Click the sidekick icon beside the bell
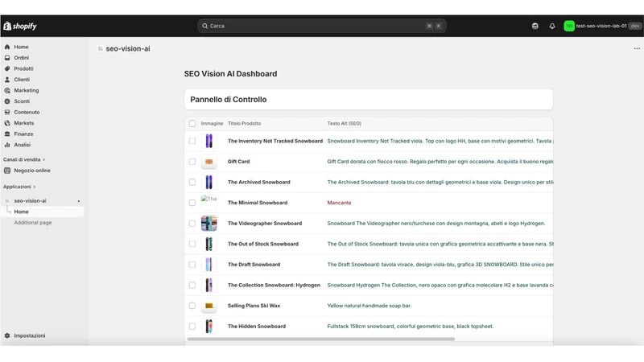Viewport: 644px width, 362px height. (535, 26)
